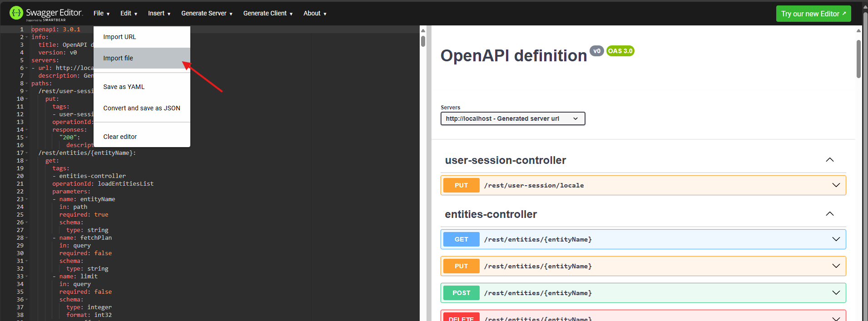The width and height of the screenshot is (868, 321).
Task: Click the Swagger Editor logo icon
Action: tap(16, 13)
